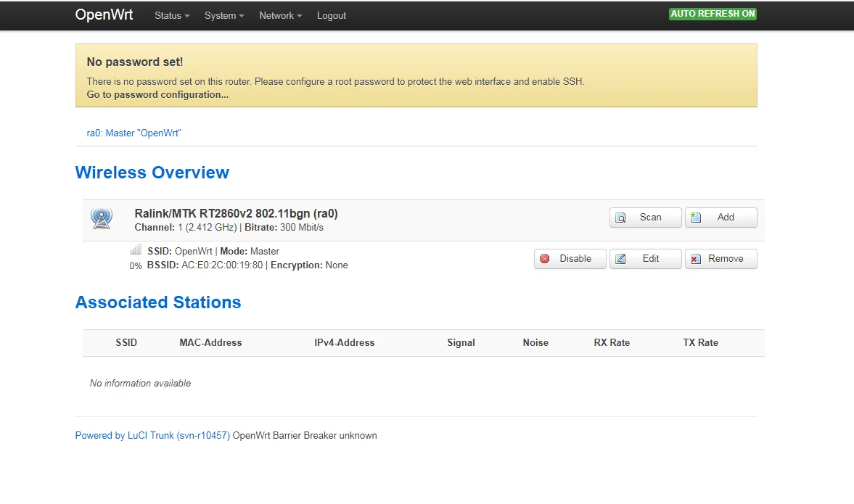Open the System dropdown menu

[x=224, y=16]
